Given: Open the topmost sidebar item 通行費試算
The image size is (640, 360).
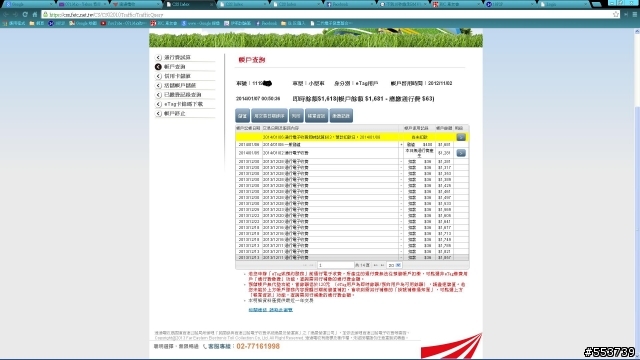Looking at the screenshot, I should 177,58.
